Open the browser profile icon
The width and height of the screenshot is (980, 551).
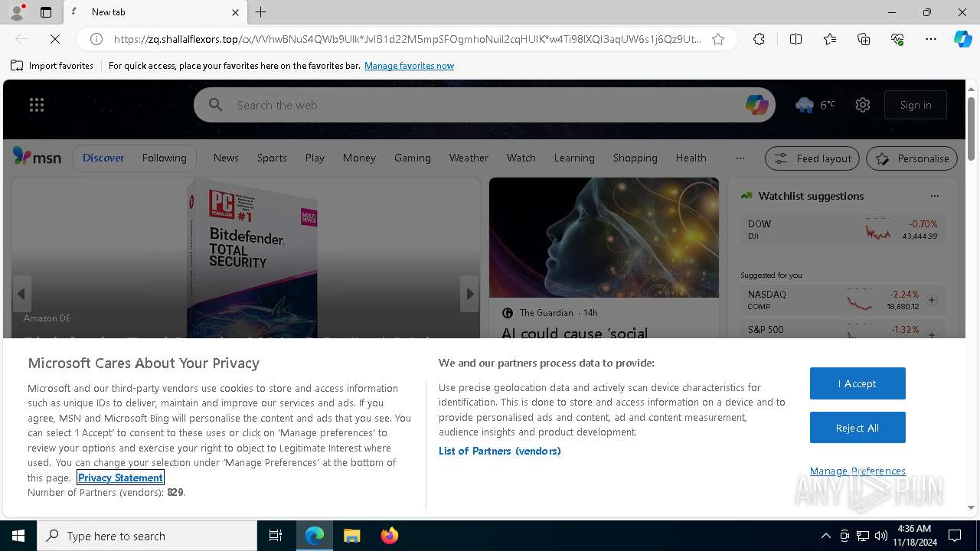pyautogui.click(x=17, y=12)
